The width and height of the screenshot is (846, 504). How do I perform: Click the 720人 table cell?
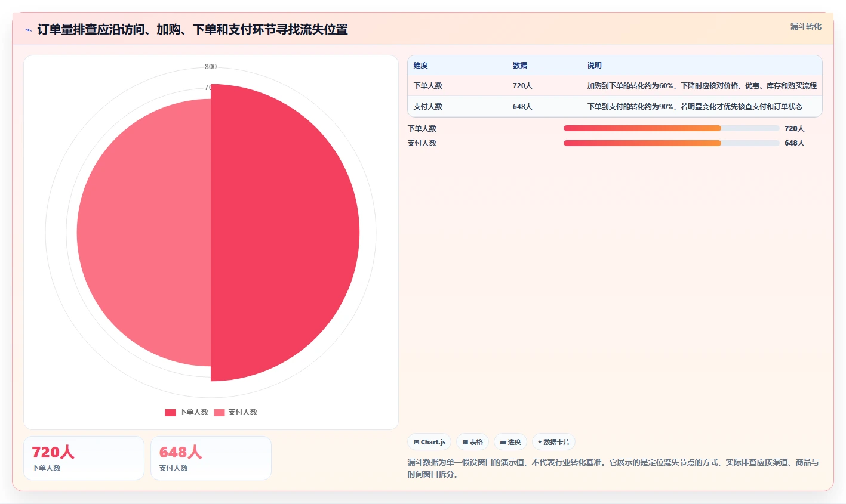522,86
